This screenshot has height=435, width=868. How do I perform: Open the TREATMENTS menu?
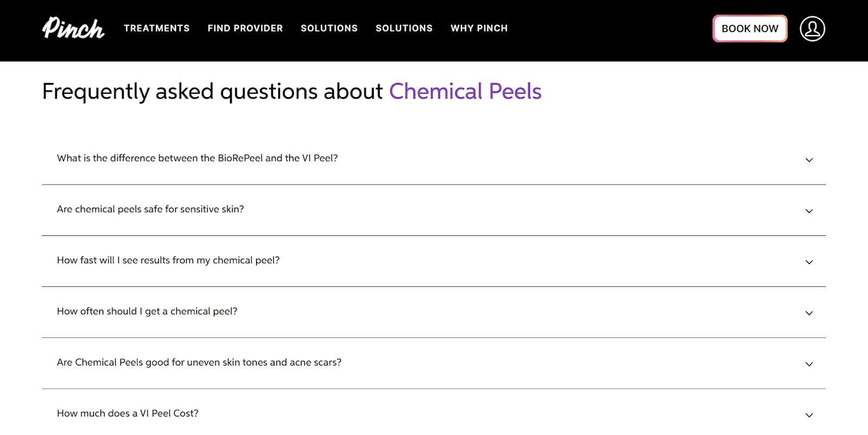pyautogui.click(x=157, y=28)
